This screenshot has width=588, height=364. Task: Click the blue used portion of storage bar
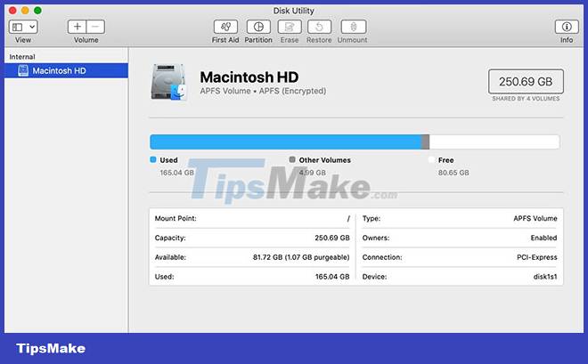[286, 142]
